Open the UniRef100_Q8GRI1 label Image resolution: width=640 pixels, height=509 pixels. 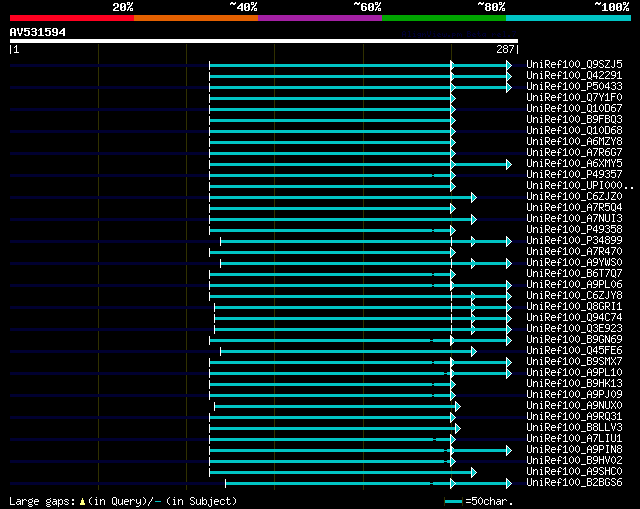tap(574, 307)
